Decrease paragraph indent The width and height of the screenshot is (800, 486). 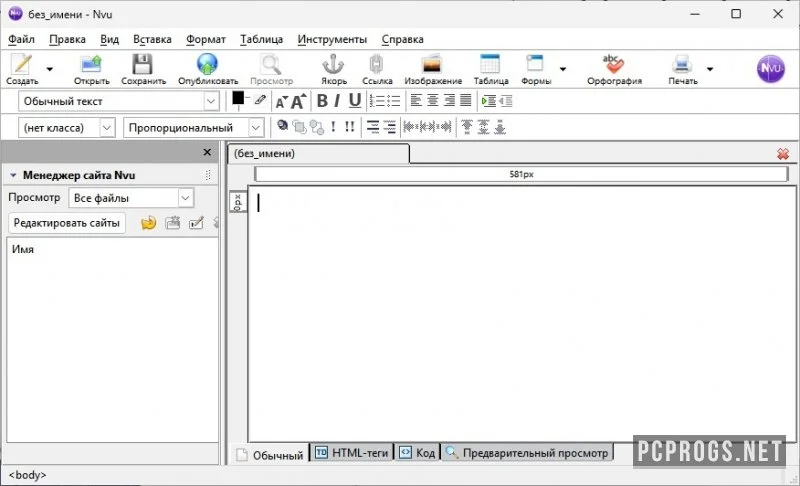[x=505, y=101]
